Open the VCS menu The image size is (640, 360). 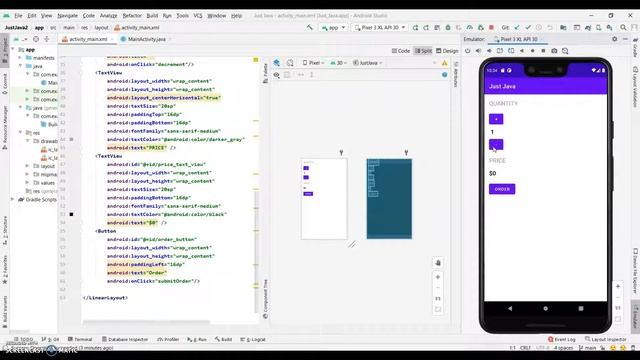198,16
